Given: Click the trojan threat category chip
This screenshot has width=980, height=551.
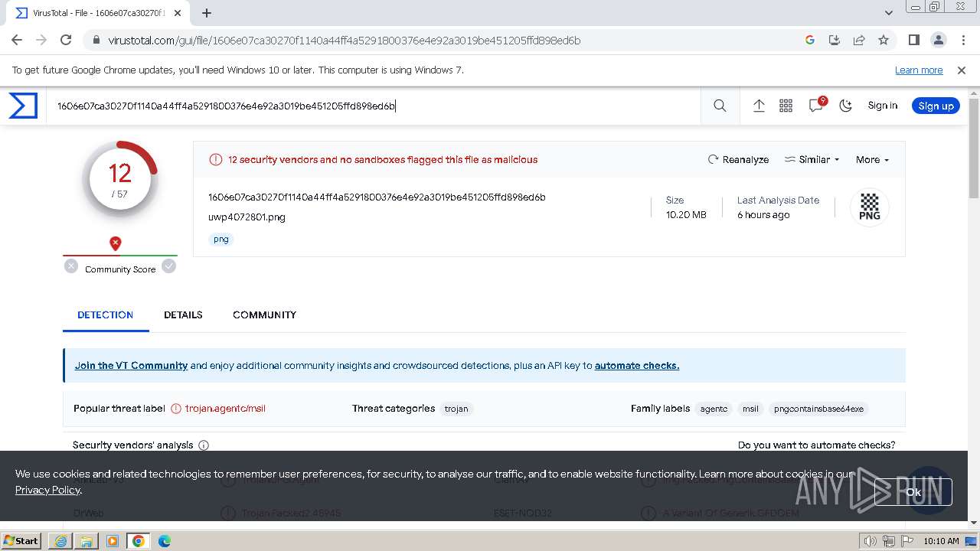Looking at the screenshot, I should pos(456,409).
